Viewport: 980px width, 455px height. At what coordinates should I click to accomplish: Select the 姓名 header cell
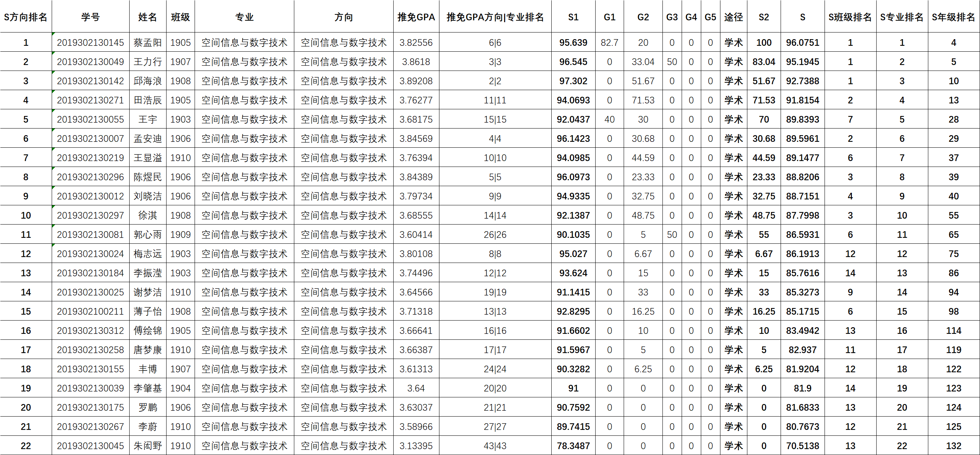coord(148,17)
